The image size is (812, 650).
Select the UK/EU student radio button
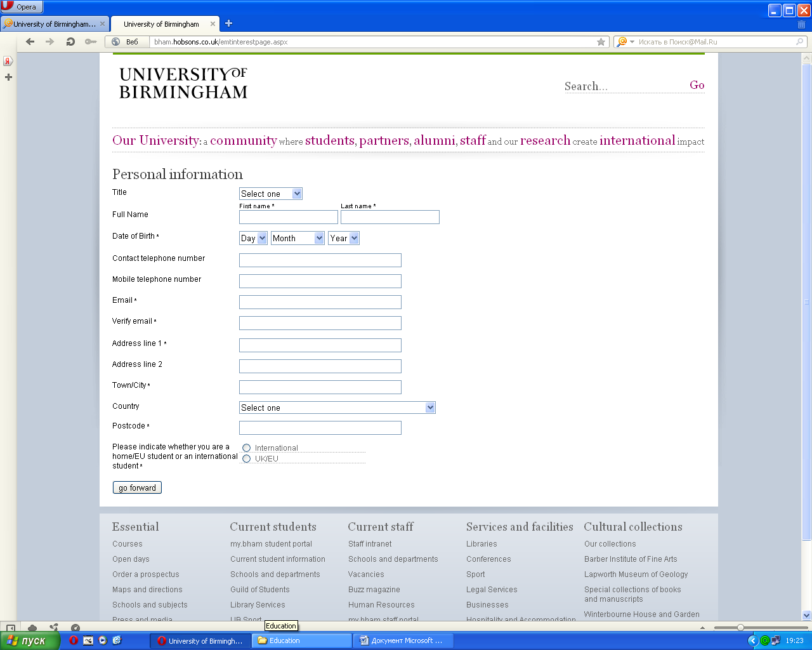click(x=247, y=459)
